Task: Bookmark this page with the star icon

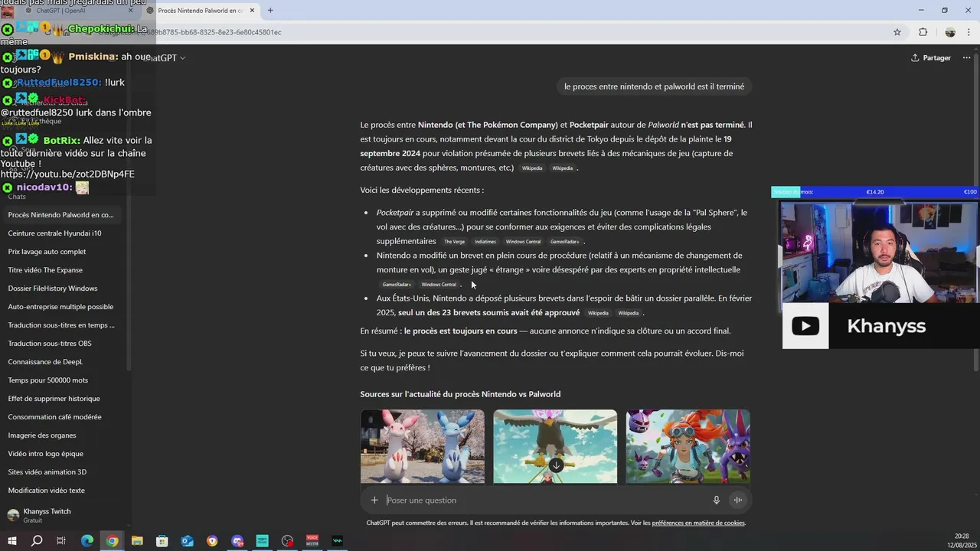Action: coord(897,32)
